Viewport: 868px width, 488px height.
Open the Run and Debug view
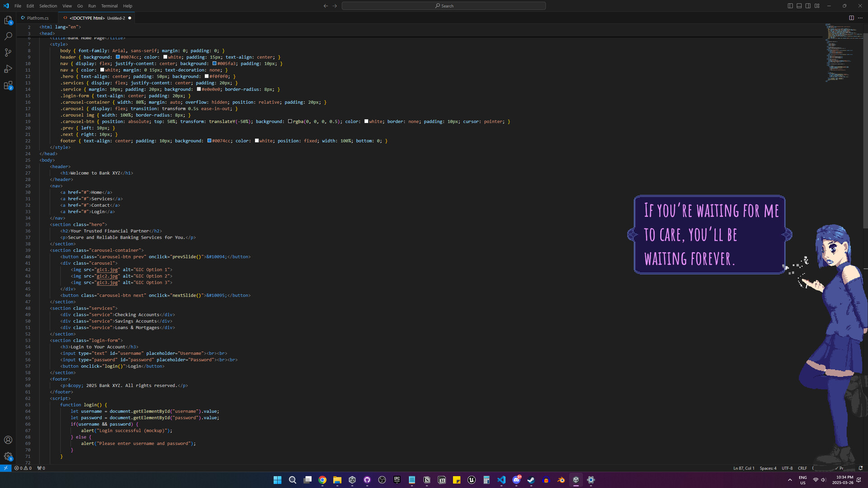point(8,69)
